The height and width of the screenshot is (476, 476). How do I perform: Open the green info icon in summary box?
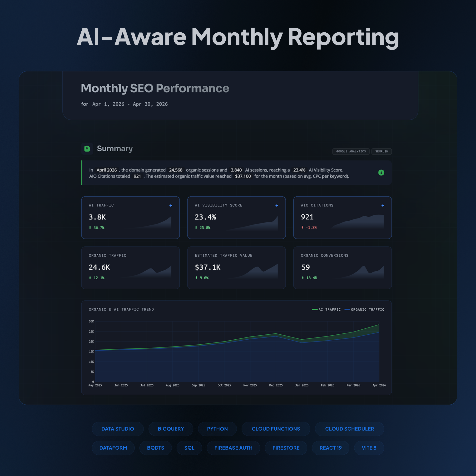381,173
